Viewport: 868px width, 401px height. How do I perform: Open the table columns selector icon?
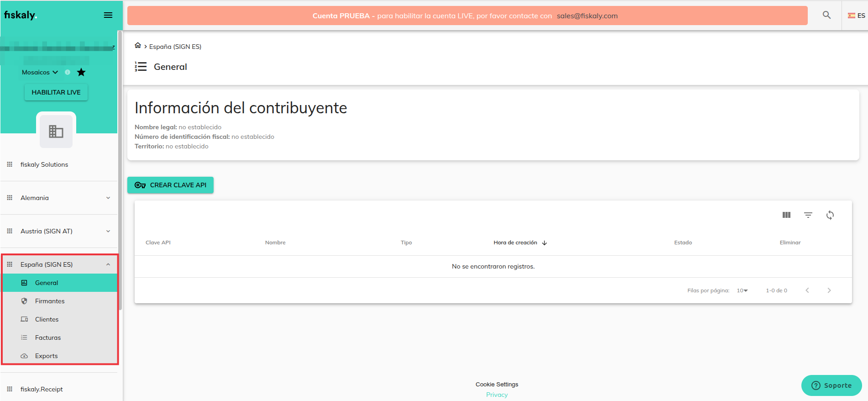point(786,215)
